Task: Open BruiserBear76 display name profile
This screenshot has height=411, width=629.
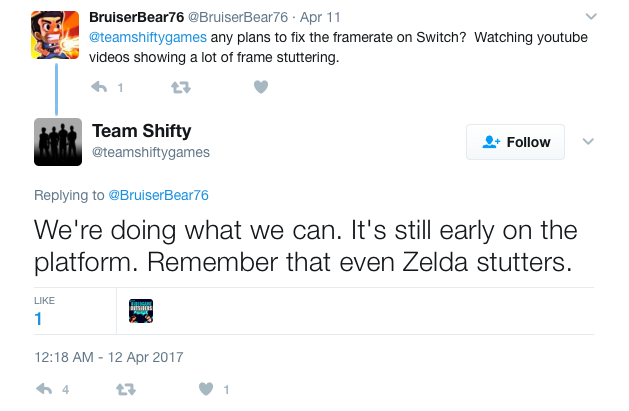Action: 136,17
